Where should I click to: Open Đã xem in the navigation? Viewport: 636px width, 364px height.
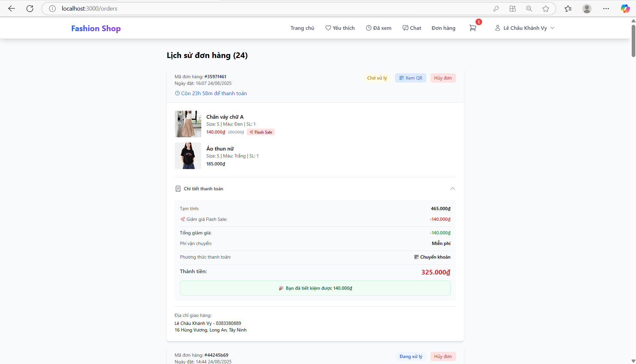click(378, 28)
